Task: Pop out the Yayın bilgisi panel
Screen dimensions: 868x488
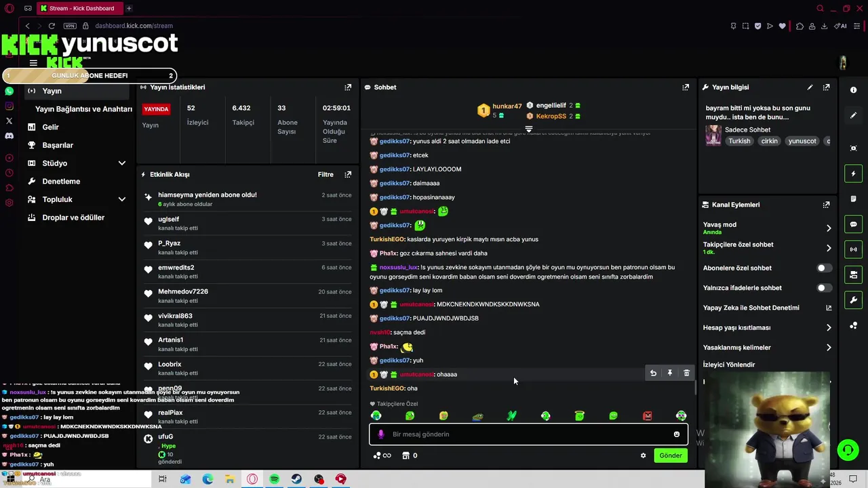Action: click(826, 87)
